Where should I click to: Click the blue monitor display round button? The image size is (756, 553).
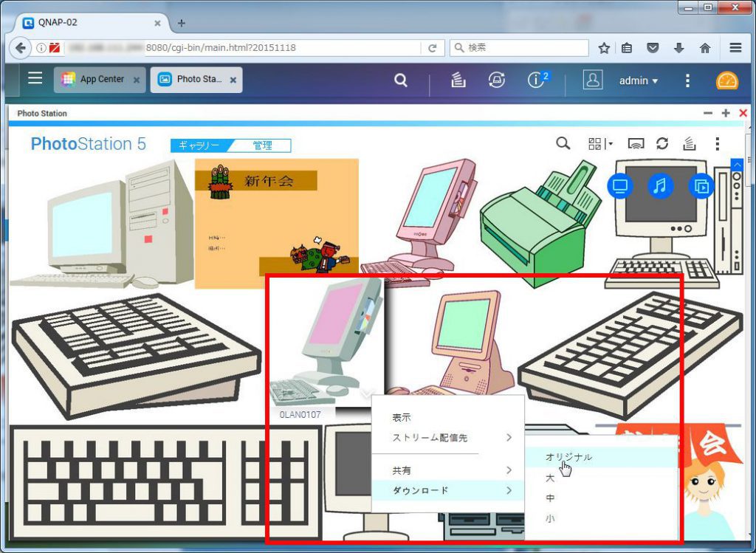[620, 185]
